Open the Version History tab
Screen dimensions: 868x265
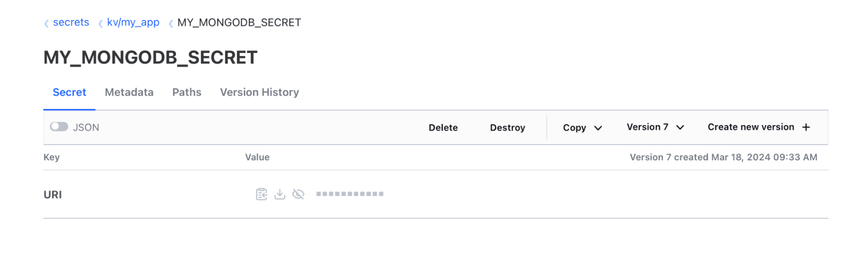pos(259,92)
